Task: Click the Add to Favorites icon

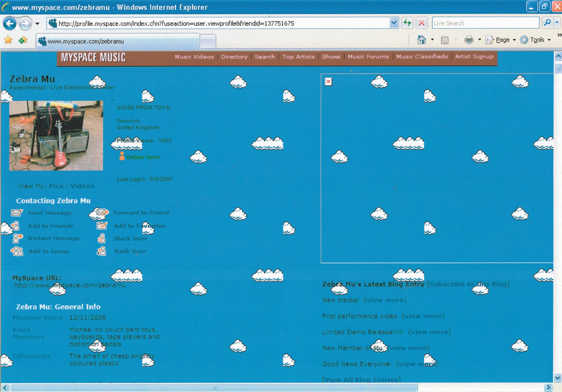Action: click(x=23, y=40)
